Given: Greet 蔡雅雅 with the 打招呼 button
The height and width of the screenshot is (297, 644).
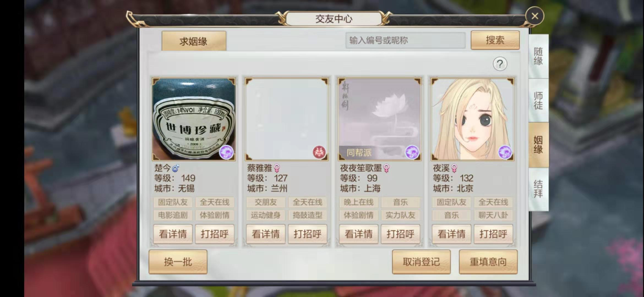Looking at the screenshot, I should (x=307, y=234).
